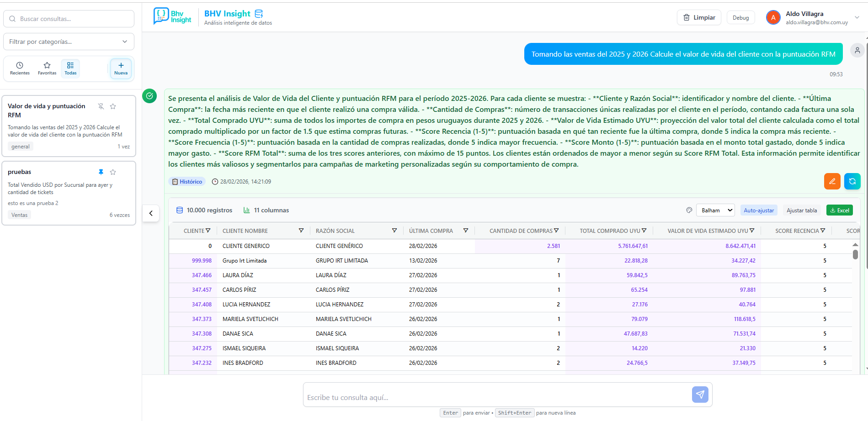The height and width of the screenshot is (421, 868).
Task: Unpin the pruebas query
Action: click(x=101, y=172)
